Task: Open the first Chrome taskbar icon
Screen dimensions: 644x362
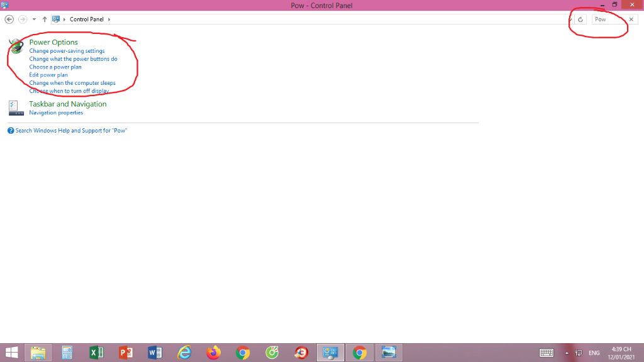Action: pos(243,353)
